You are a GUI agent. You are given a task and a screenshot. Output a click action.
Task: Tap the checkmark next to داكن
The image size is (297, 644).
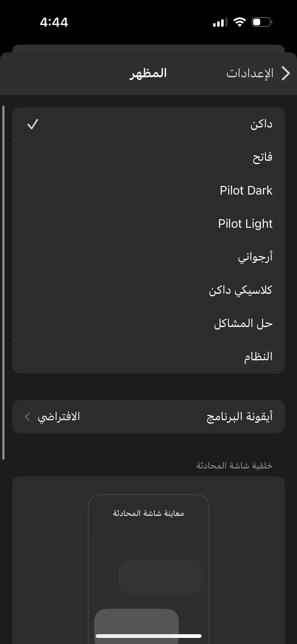coord(33,124)
